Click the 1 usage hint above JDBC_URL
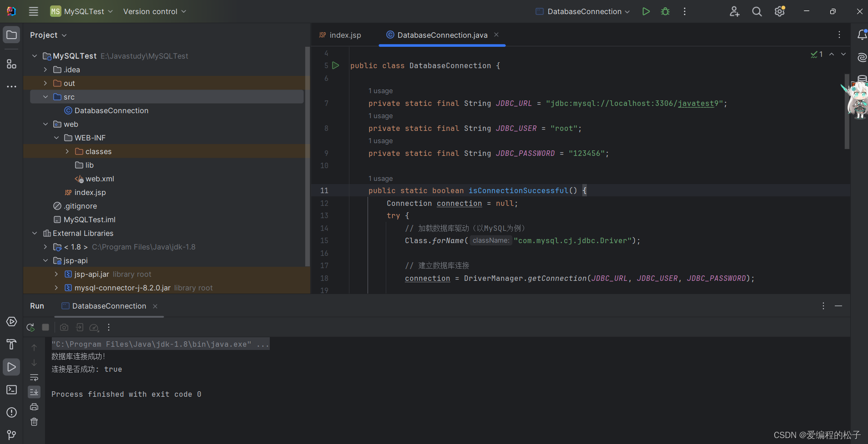Image resolution: width=868 pixels, height=444 pixels. point(380,91)
